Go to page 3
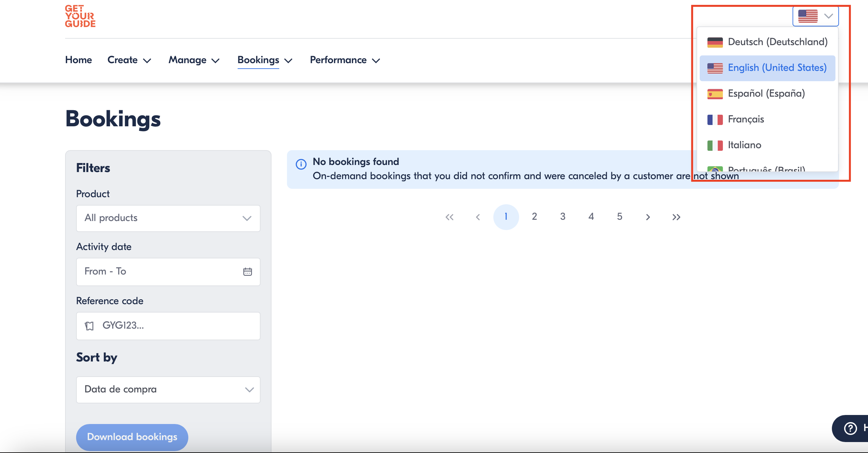868x453 pixels. (562, 217)
